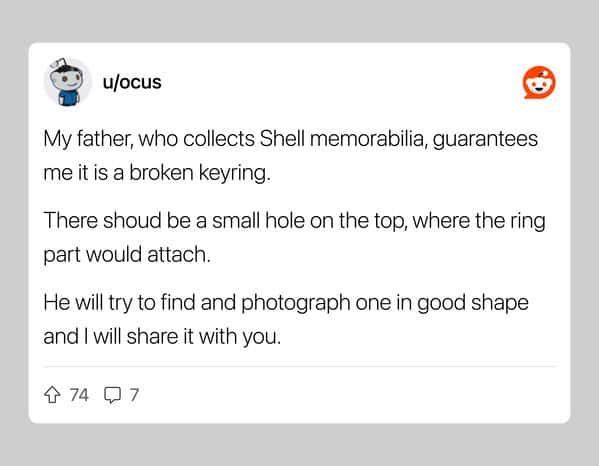
Task: Click the word "photograph" in third paragraph
Action: (296, 304)
